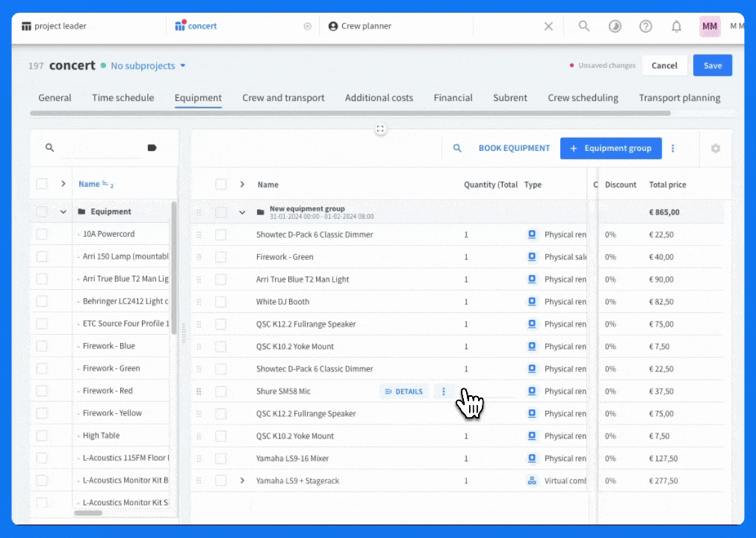Click drag handle of Shure SM58 Mic row
The image size is (756, 538).
point(199,392)
